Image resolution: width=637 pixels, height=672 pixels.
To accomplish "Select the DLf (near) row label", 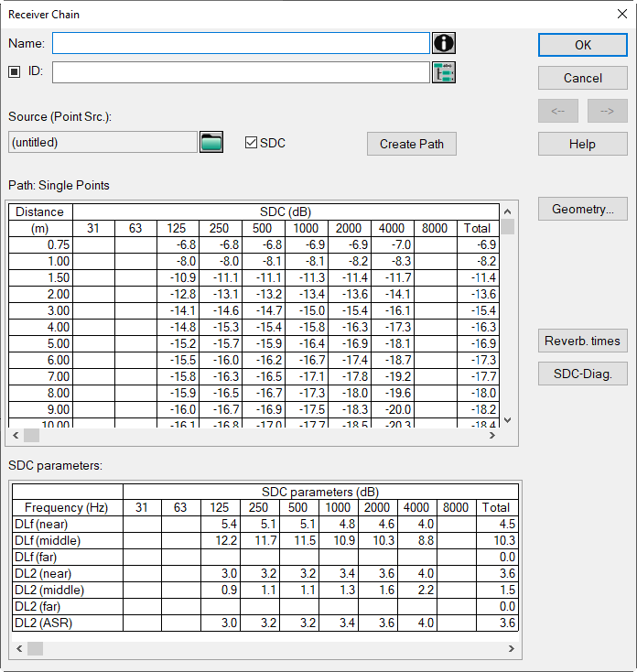I will click(68, 525).
